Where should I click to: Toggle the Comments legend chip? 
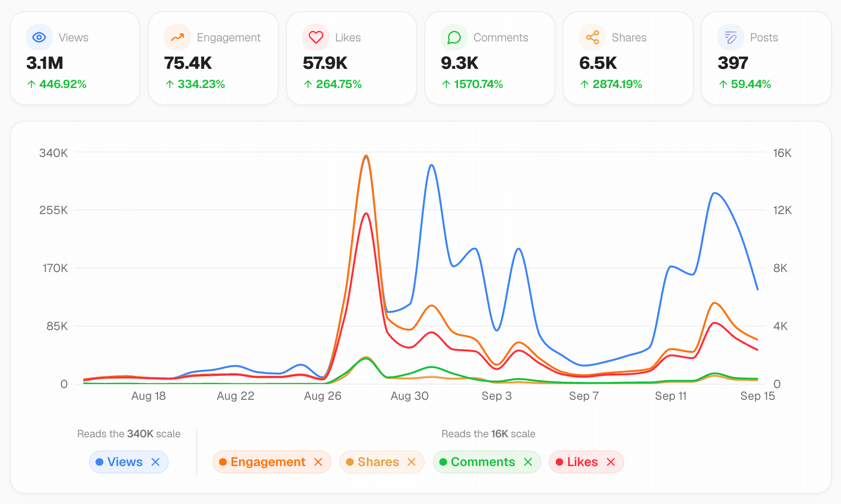click(x=487, y=462)
